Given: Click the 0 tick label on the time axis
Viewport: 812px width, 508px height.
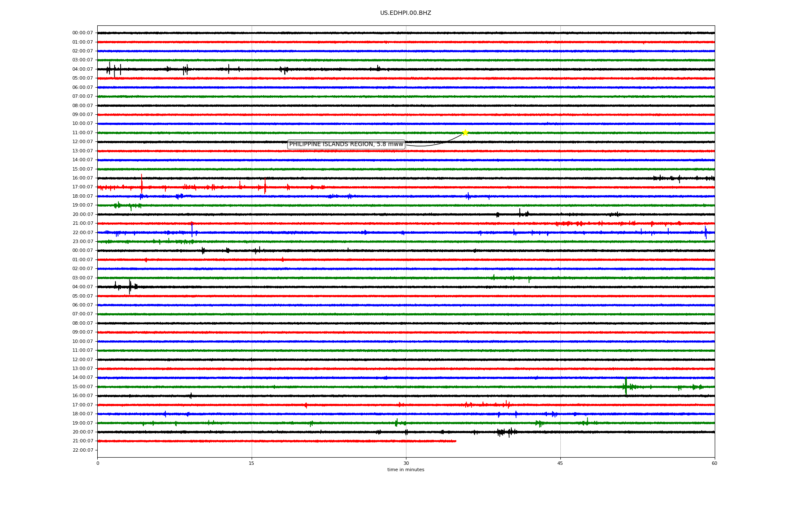Looking at the screenshot, I should tap(98, 463).
